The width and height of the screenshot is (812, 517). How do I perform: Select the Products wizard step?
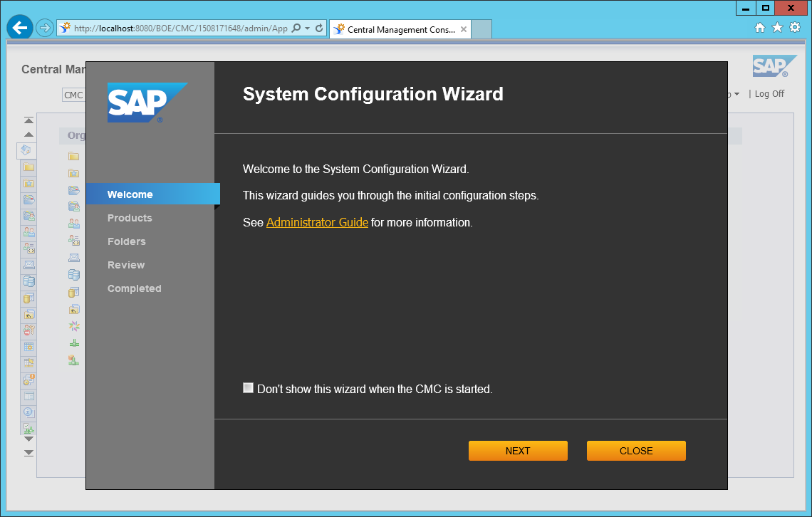[x=129, y=218]
